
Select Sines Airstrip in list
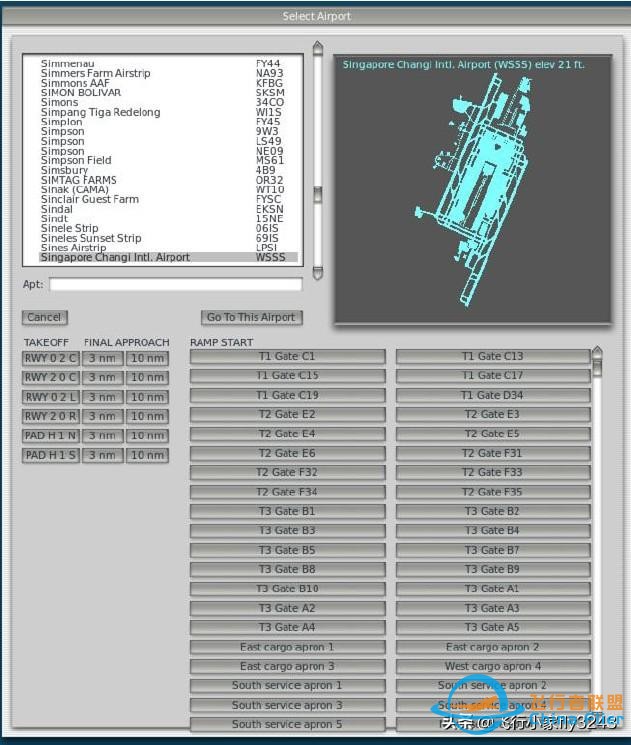168,248
